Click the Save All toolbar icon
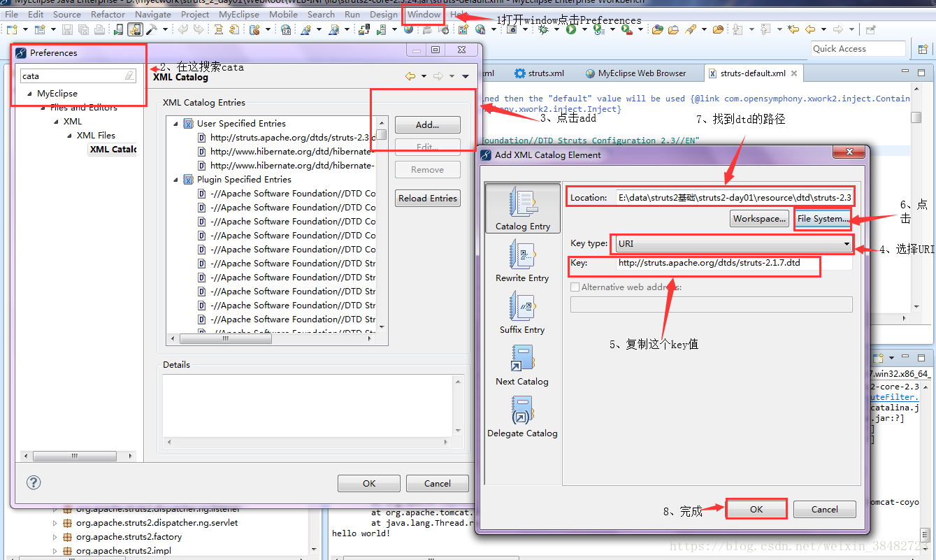The width and height of the screenshot is (936, 560). coord(83,29)
